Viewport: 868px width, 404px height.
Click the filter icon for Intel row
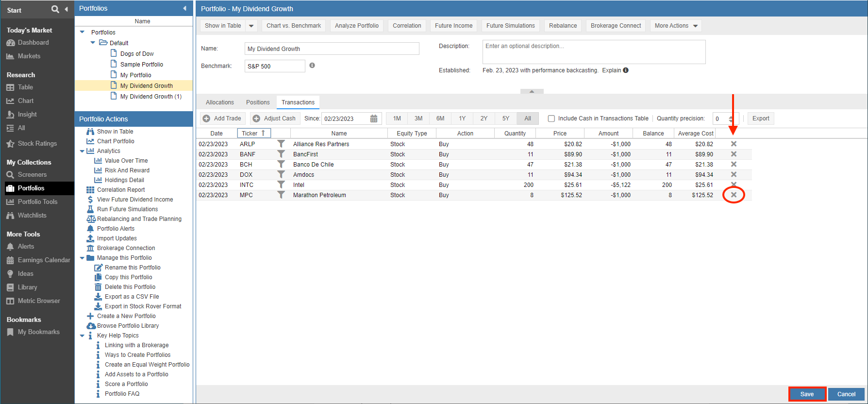(281, 185)
